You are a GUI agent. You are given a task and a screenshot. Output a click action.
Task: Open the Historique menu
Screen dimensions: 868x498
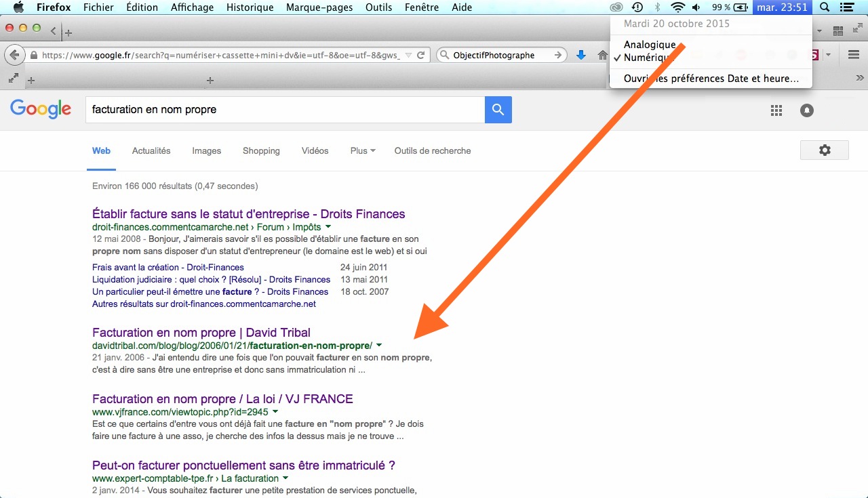click(250, 7)
